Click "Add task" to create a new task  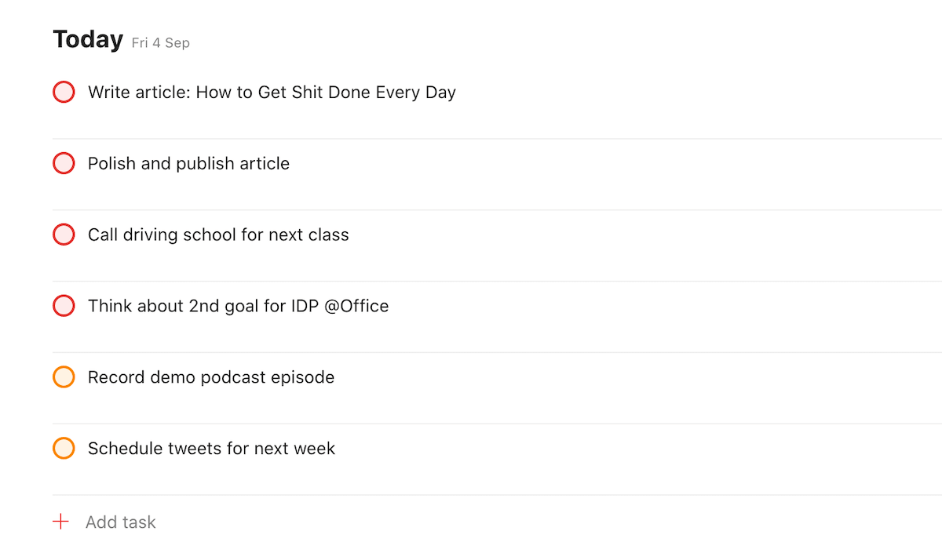[120, 522]
